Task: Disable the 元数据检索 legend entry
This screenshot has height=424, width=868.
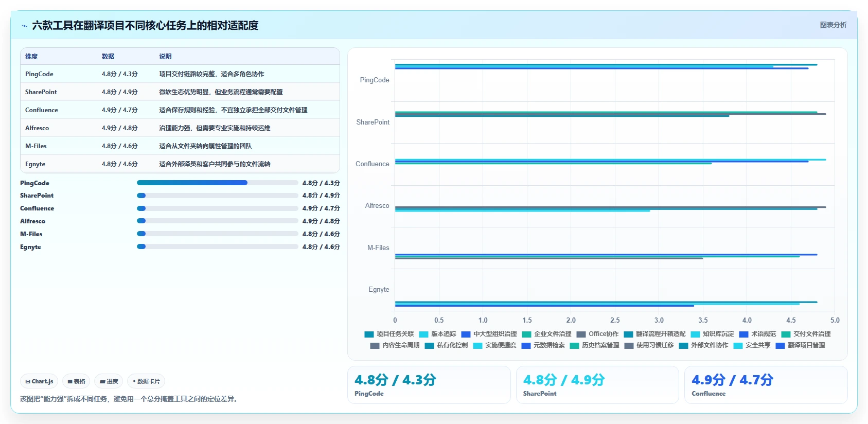Action: [543, 345]
